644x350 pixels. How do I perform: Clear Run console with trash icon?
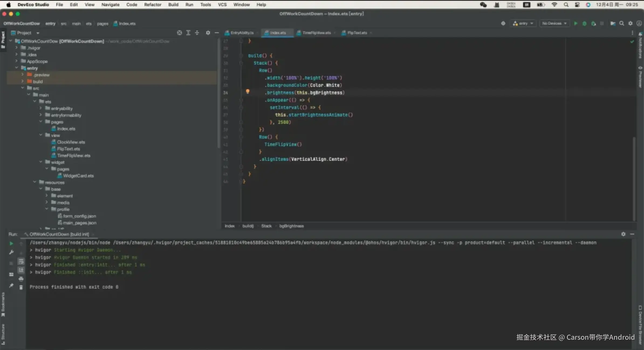click(21, 287)
